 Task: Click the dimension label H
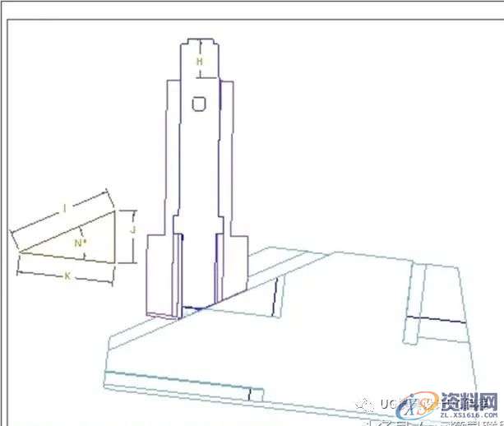point(198,62)
